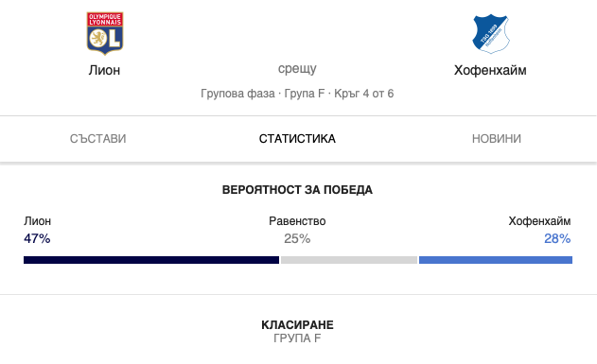Click the 28% win probability value
This screenshot has width=597, height=364.
(557, 238)
